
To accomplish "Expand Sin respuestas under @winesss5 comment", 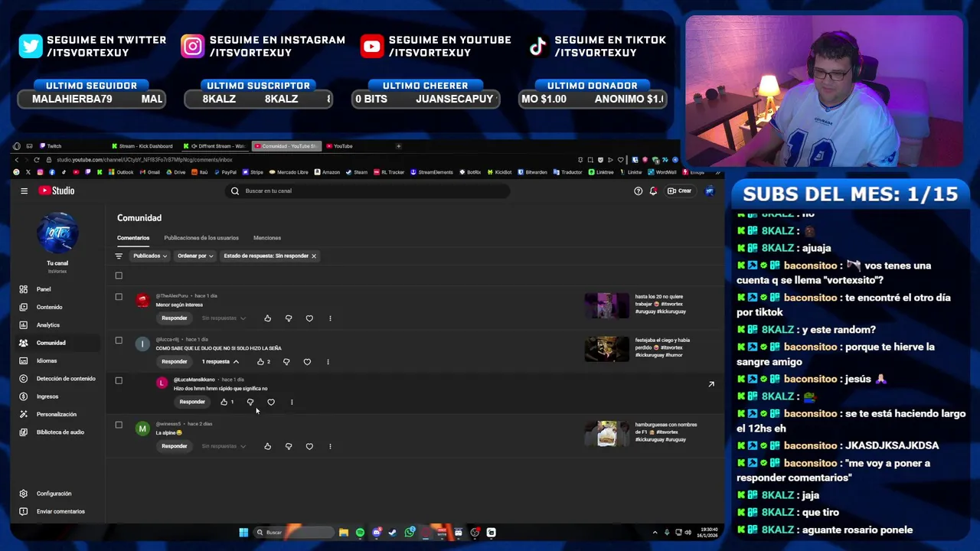I will click(x=224, y=446).
